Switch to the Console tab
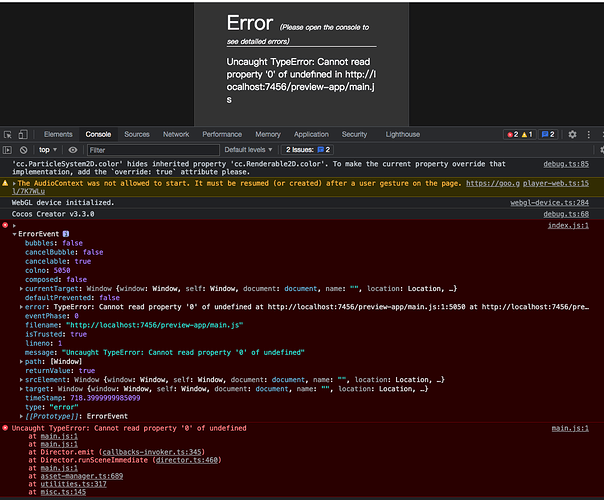604x500 pixels. point(98,134)
